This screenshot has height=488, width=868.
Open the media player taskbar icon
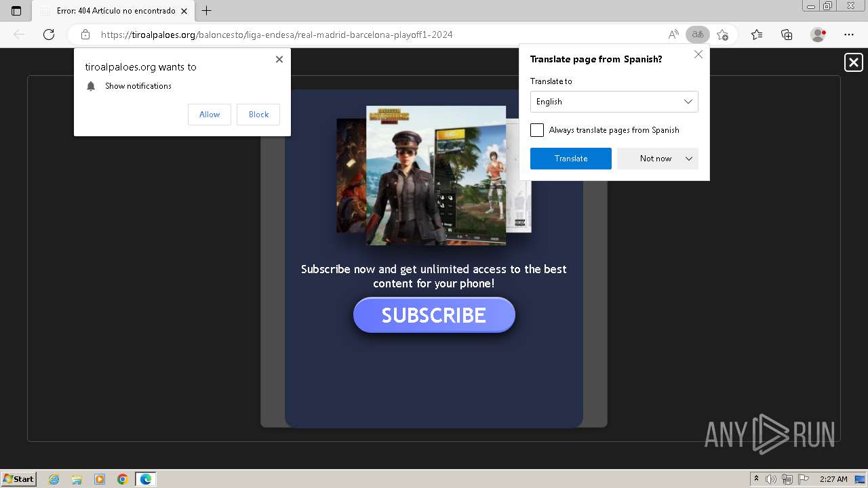[100, 479]
